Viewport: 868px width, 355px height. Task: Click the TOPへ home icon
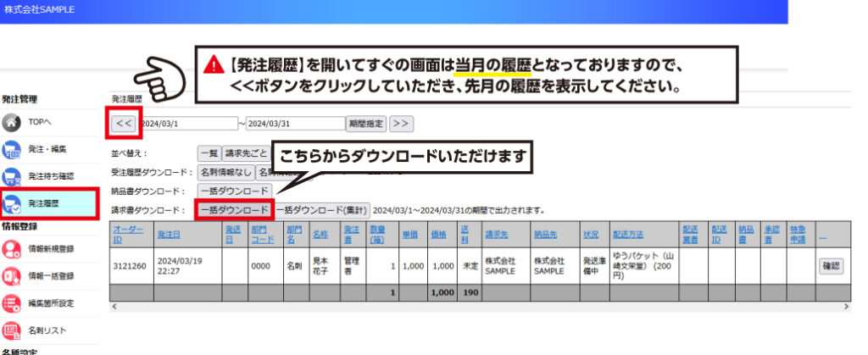click(x=12, y=122)
